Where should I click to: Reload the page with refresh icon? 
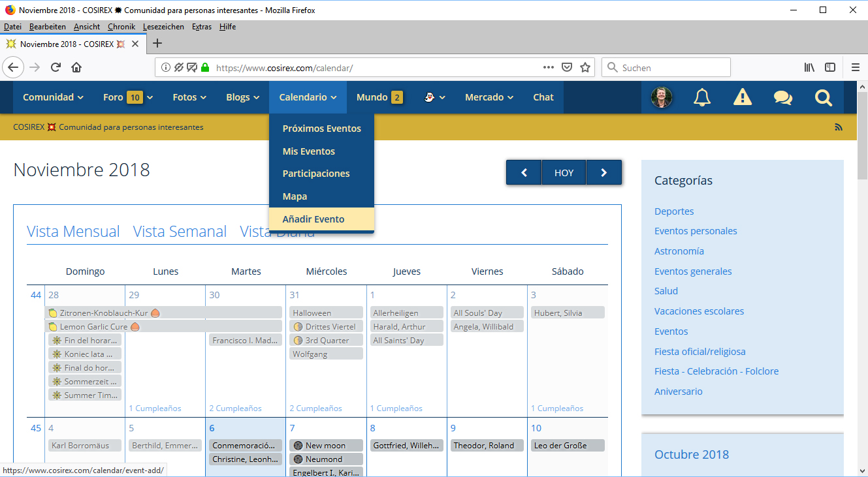pos(56,67)
